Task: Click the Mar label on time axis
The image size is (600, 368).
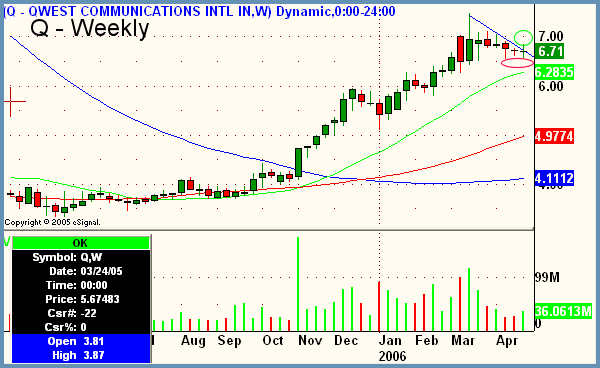Action: (463, 340)
